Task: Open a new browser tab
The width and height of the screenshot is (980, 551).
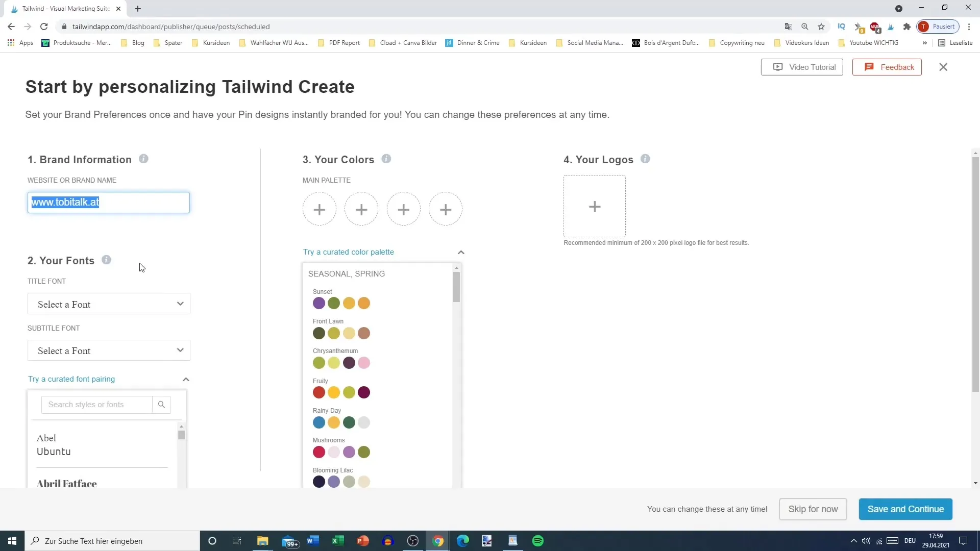Action: [138, 9]
